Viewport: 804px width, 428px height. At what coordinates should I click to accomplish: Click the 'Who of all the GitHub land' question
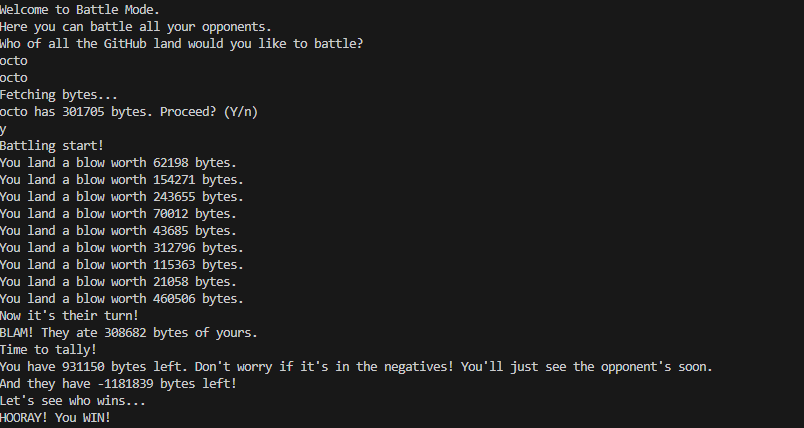click(182, 44)
